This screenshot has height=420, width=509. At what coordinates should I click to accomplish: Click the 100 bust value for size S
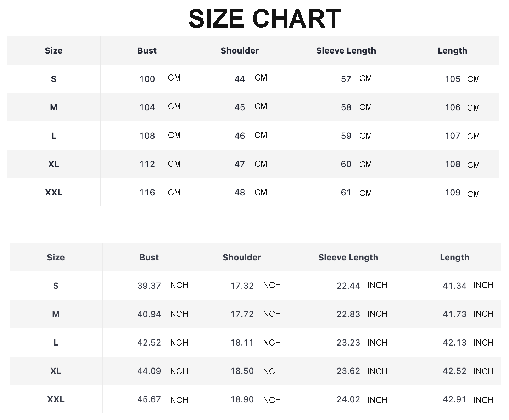point(147,79)
